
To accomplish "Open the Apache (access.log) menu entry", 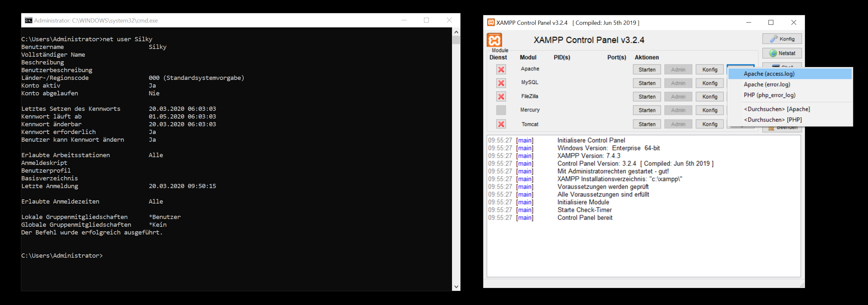I will tap(790, 74).
